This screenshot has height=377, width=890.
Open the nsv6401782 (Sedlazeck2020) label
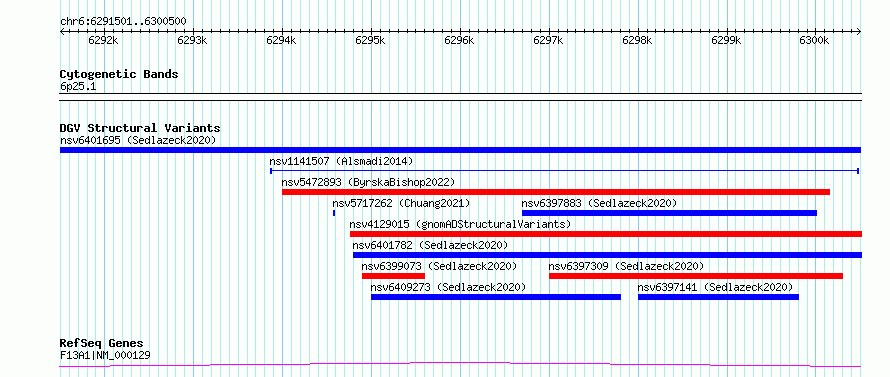(x=430, y=245)
